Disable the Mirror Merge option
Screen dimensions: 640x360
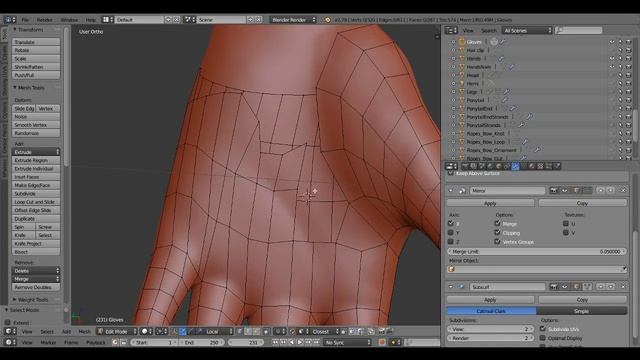click(x=497, y=224)
